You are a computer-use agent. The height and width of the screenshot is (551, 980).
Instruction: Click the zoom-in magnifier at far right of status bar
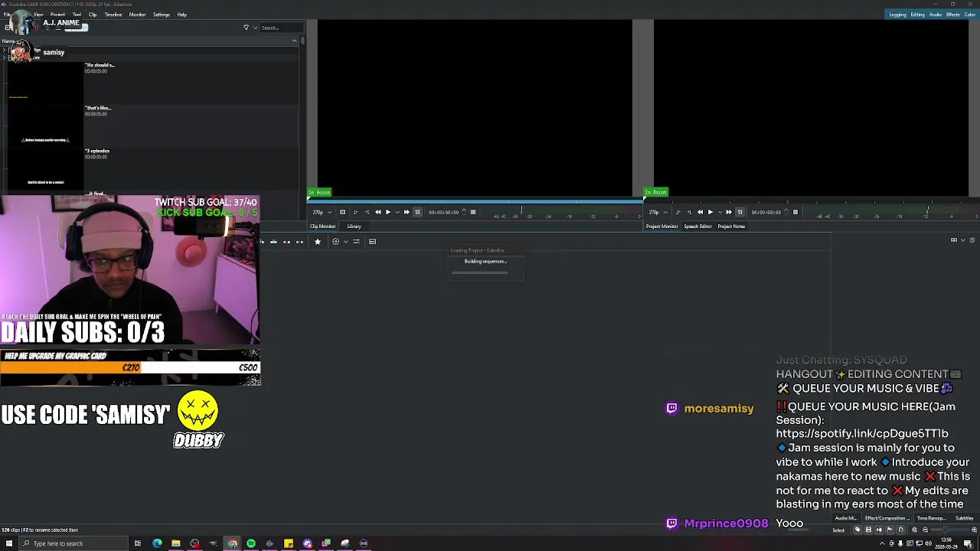click(x=974, y=530)
